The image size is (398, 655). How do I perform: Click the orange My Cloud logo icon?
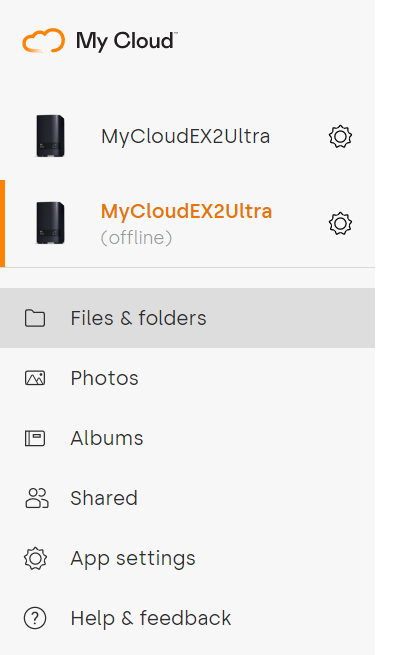[43, 41]
